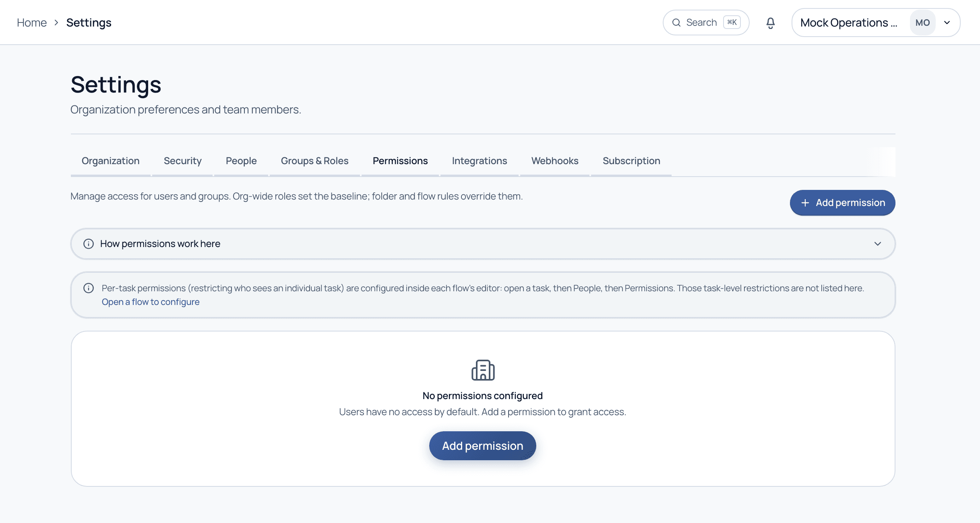Image resolution: width=980 pixels, height=523 pixels.
Task: Open the Security tab
Action: 183,161
